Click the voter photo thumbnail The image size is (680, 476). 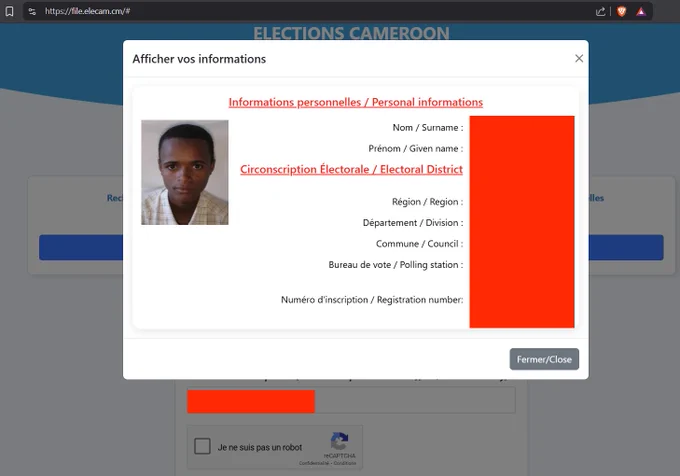pyautogui.click(x=185, y=173)
